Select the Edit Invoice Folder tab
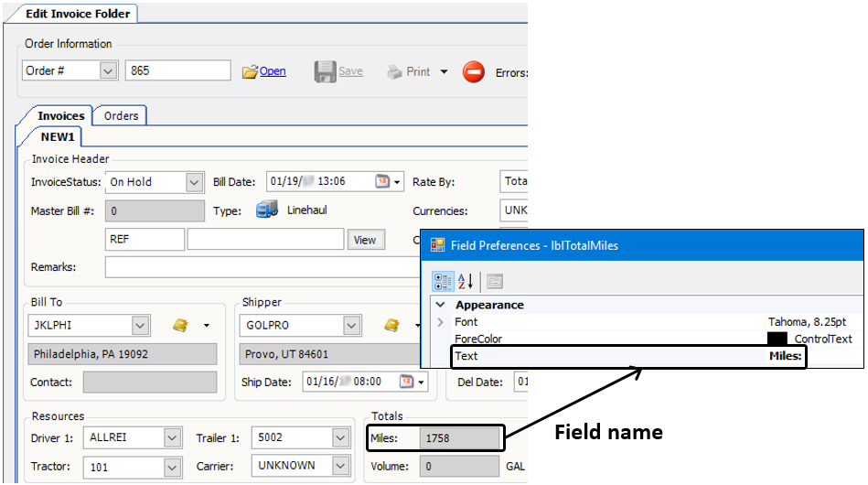This screenshot has height=485, width=868. [78, 14]
